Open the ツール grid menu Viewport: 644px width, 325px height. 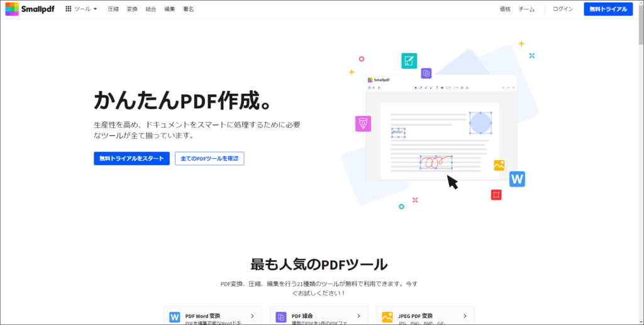click(x=81, y=9)
